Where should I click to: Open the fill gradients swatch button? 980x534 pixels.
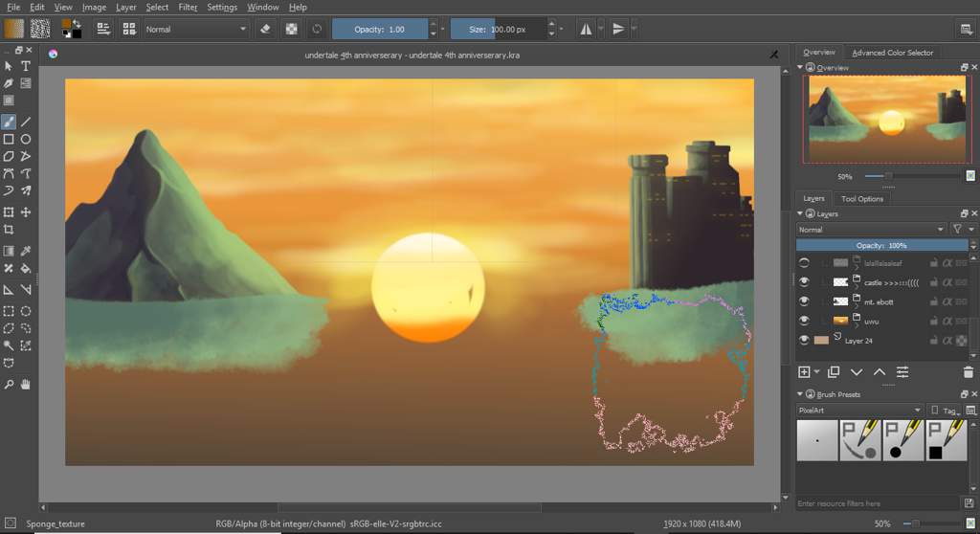pyautogui.click(x=13, y=29)
